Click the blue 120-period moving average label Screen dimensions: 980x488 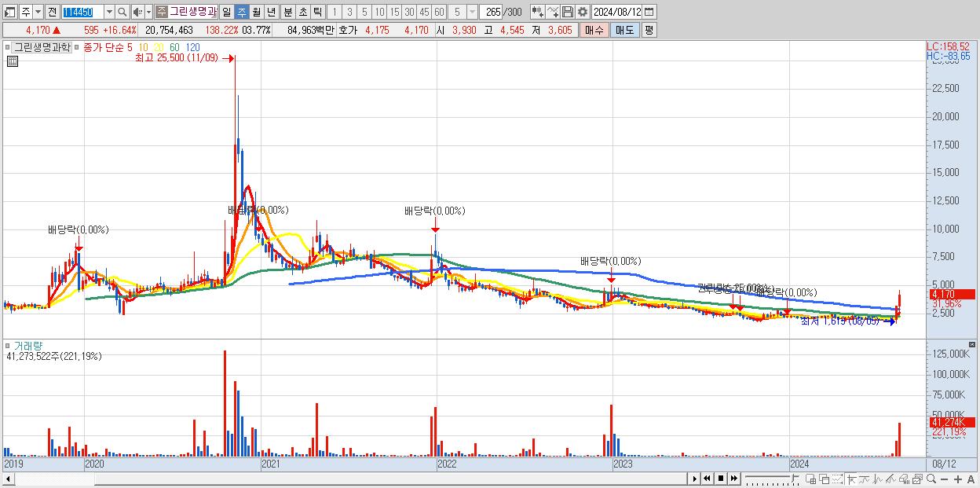[192, 47]
